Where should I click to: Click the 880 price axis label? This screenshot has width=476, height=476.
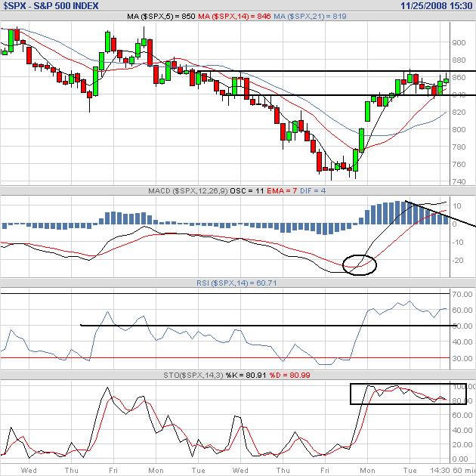tap(459, 60)
